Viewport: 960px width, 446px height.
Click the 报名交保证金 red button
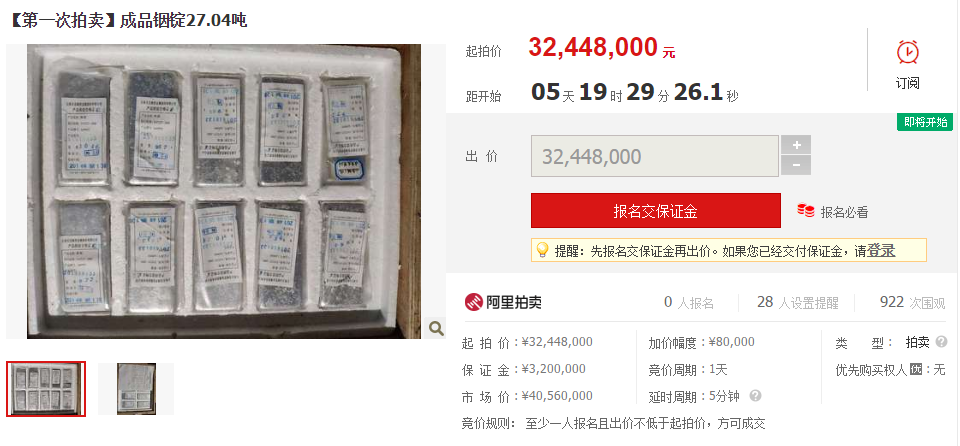point(656,211)
